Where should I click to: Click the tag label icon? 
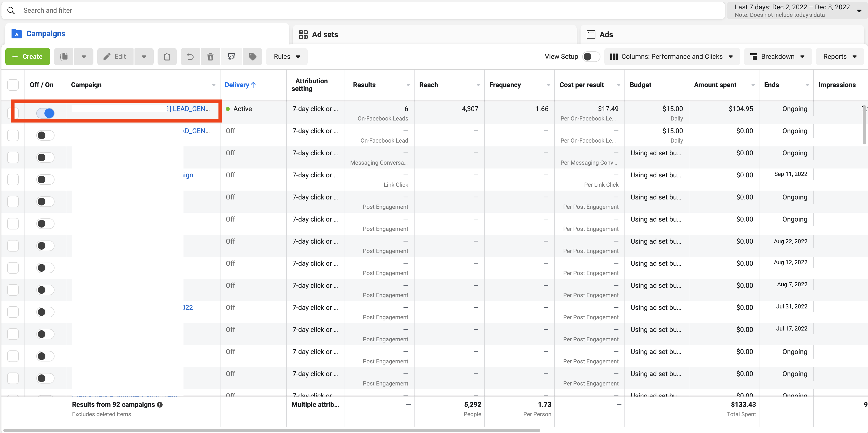(x=252, y=57)
